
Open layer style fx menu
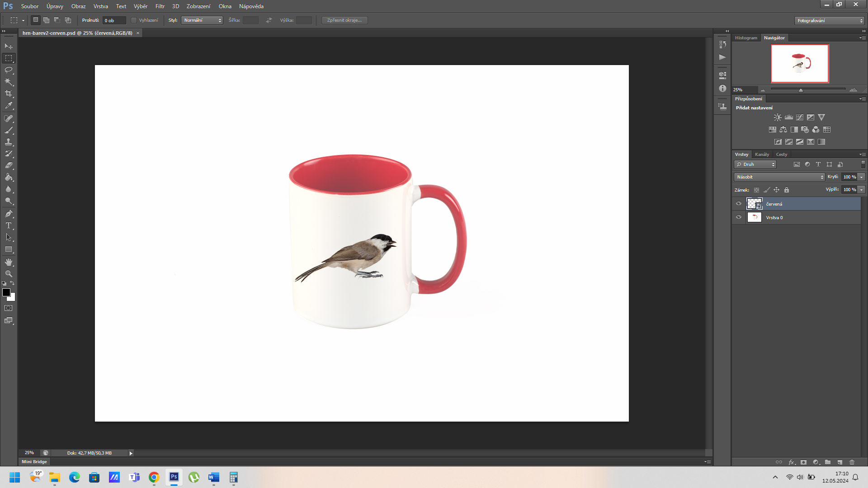792,462
